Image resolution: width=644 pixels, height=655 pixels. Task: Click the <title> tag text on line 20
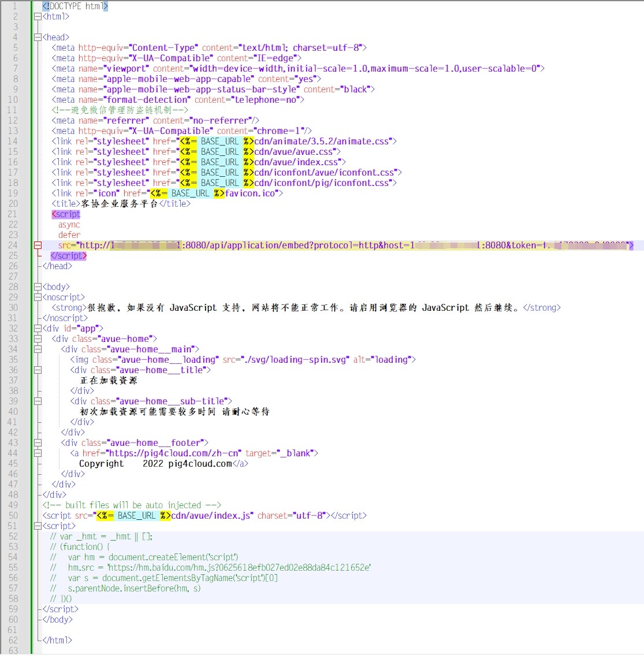click(x=121, y=204)
